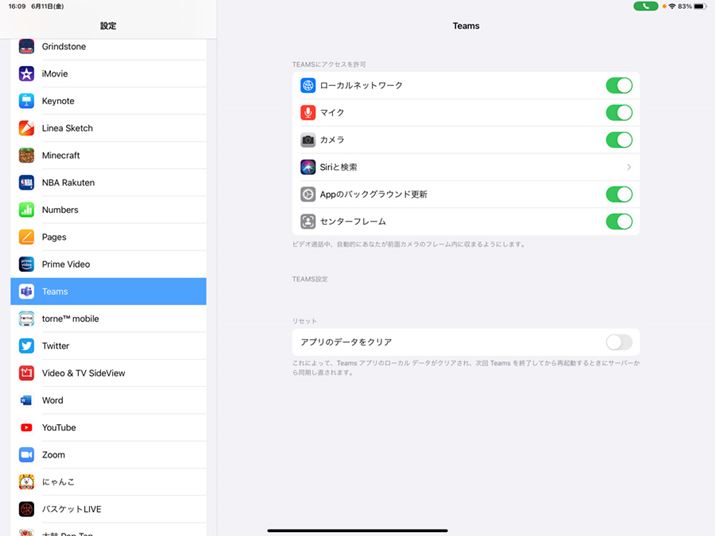Tap the Numbers chart icon
The width and height of the screenshot is (715, 536).
coord(26,210)
